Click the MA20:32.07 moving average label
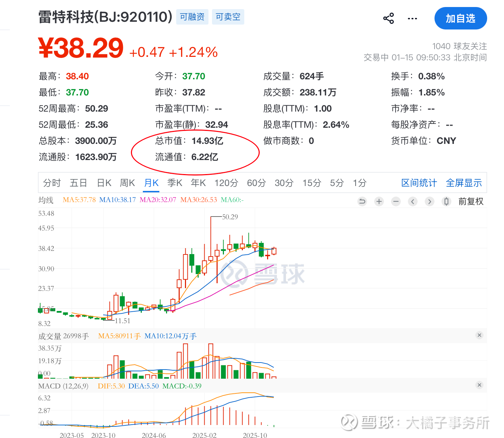 (158, 200)
